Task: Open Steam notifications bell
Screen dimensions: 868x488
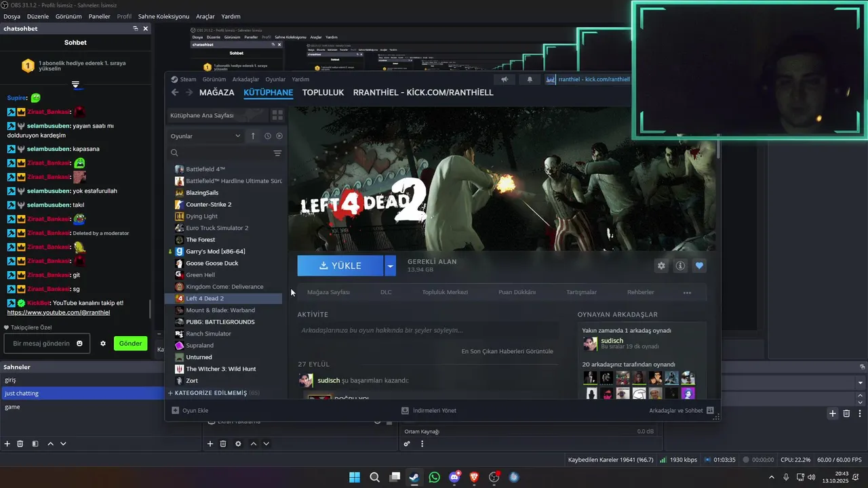Action: (530, 79)
